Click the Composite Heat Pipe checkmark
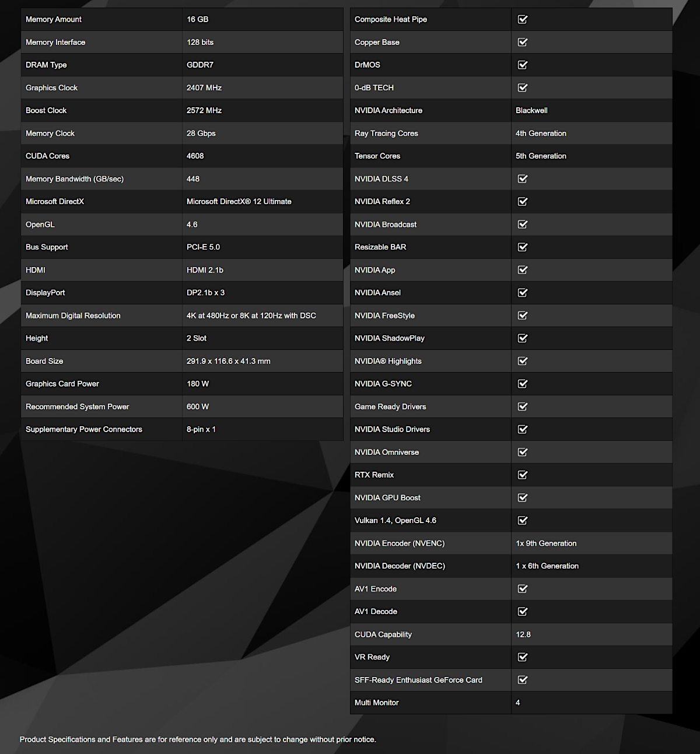Image resolution: width=700 pixels, height=754 pixels. click(x=523, y=19)
